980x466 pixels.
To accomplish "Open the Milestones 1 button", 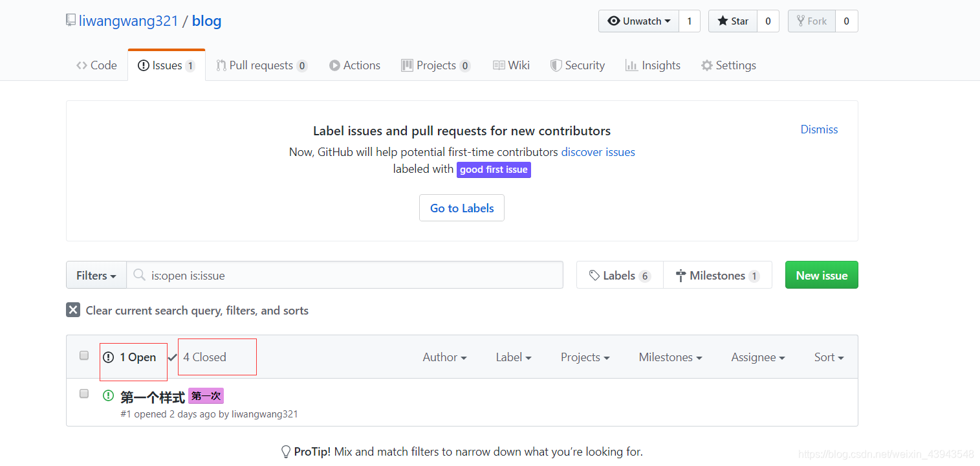I will point(717,275).
